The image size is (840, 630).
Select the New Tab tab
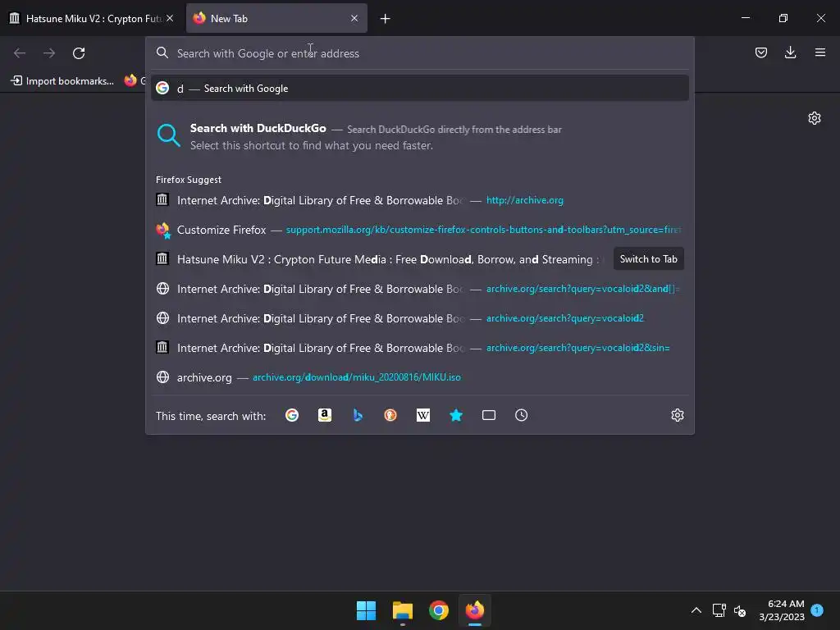tap(276, 18)
